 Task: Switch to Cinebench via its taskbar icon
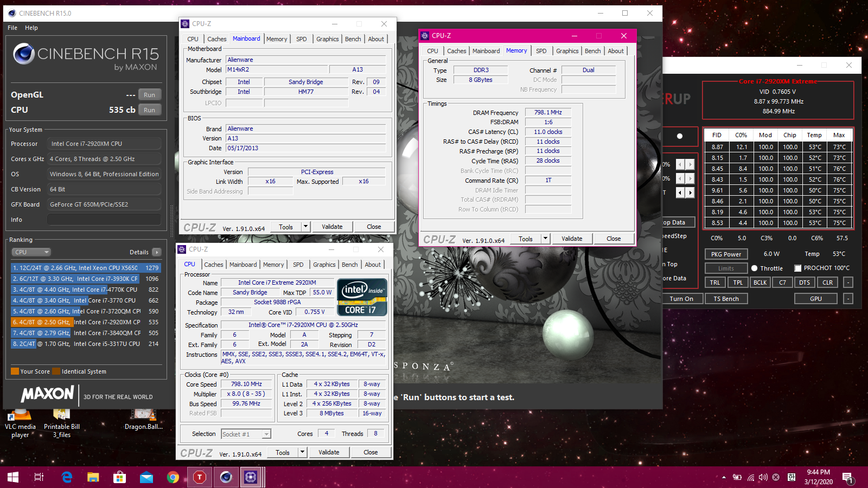[226, 477]
